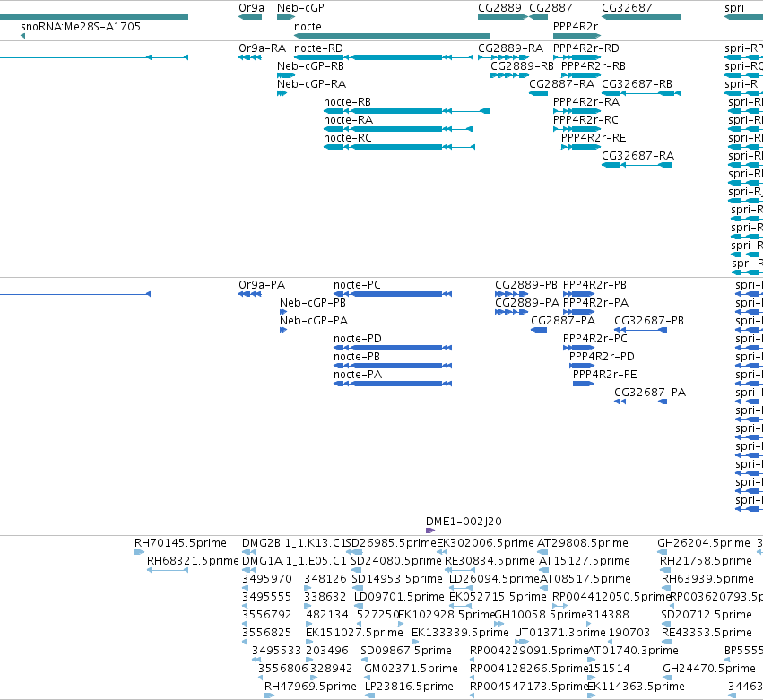Select the nocte-RA transcript label

point(349,120)
